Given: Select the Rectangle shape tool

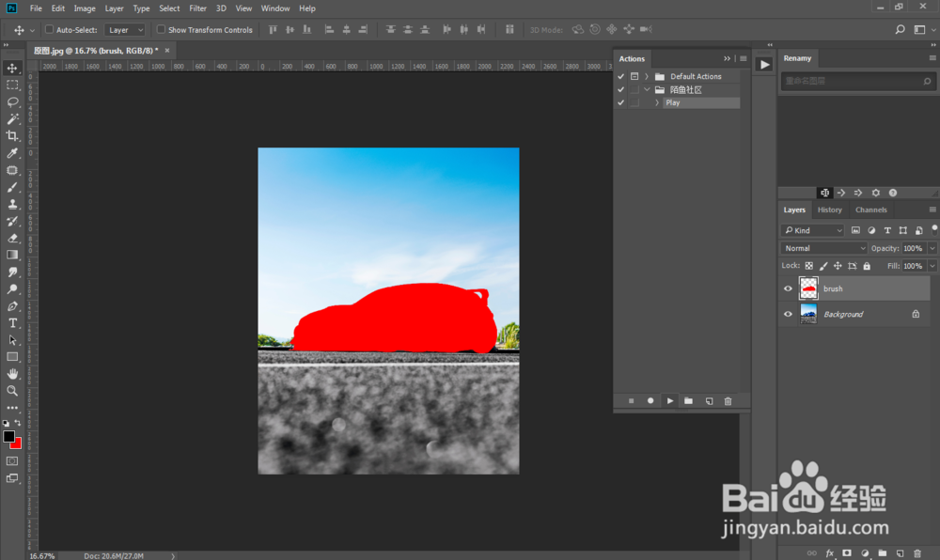Looking at the screenshot, I should (x=12, y=357).
